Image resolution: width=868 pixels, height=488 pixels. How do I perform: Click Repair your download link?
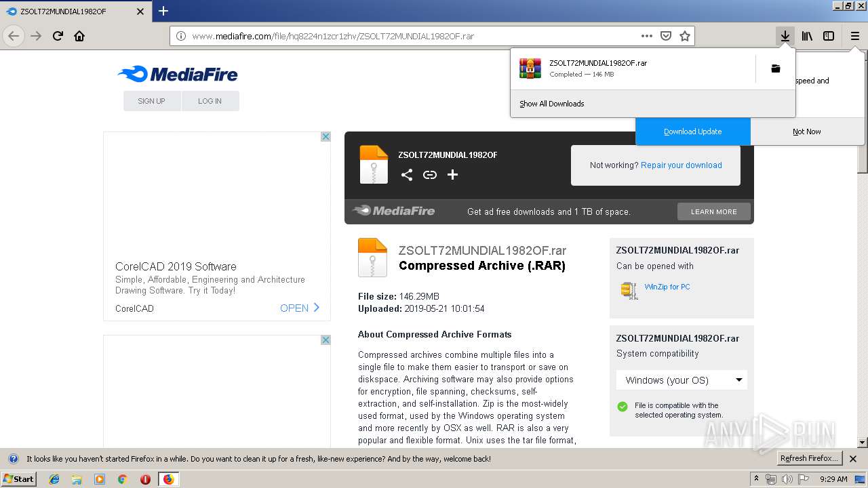coord(682,165)
